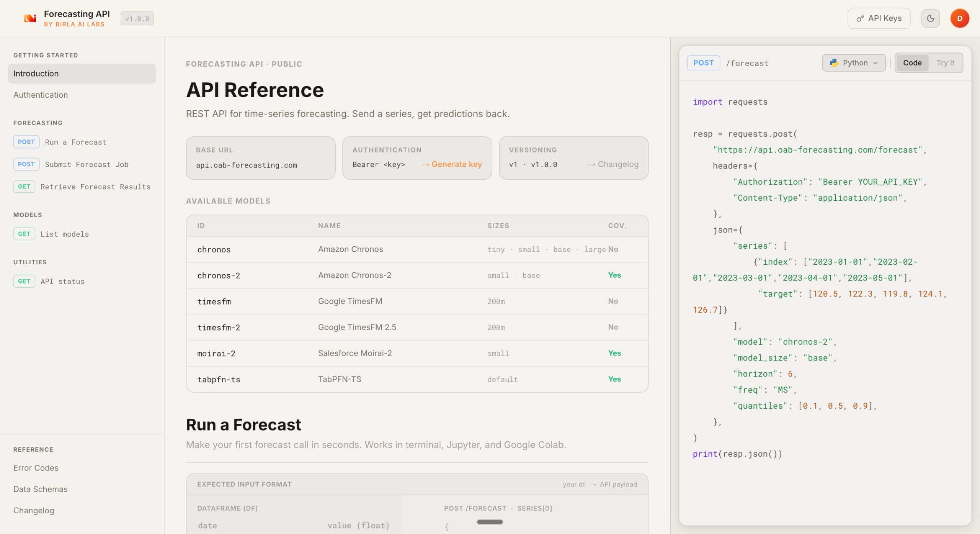Click the v1.0.0 version badge
The image size is (980, 534).
coord(137,18)
